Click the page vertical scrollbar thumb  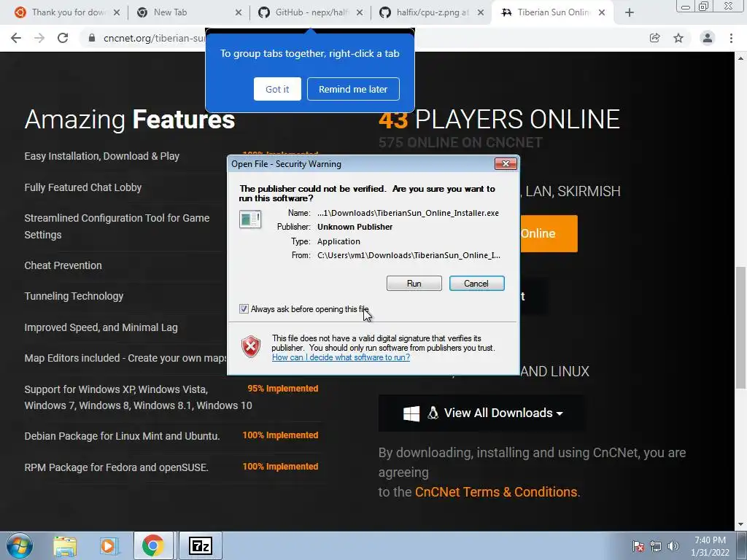(740, 327)
